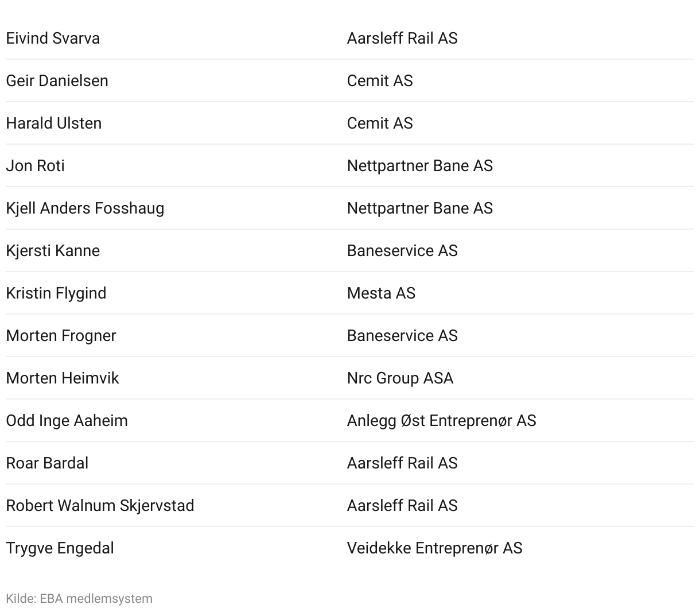Select Roar Bardal's name
700x612 pixels.
coord(47,463)
